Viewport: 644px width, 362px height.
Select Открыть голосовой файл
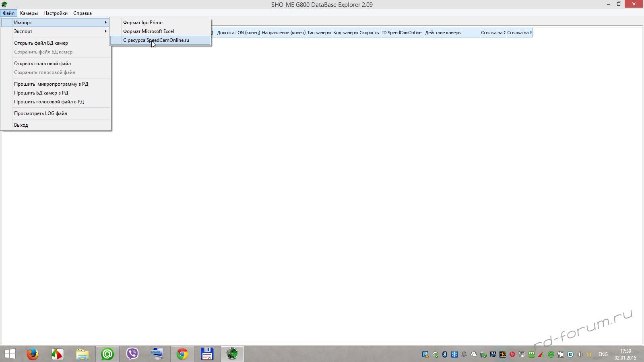tap(56, 64)
